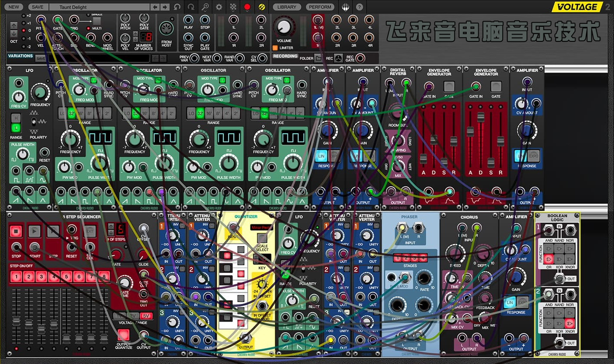Screen dimensions: 614x364
Task: Click the Variations SAVE button
Action: (x=40, y=58)
